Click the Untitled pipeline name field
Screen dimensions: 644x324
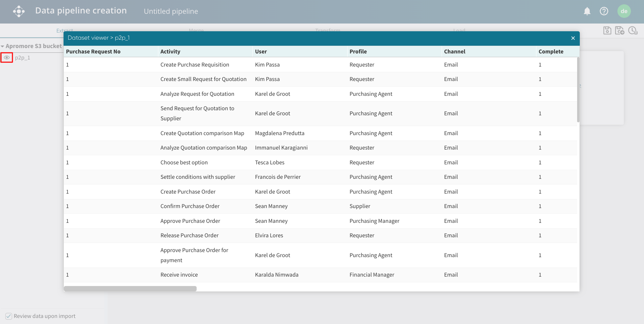coord(171,11)
